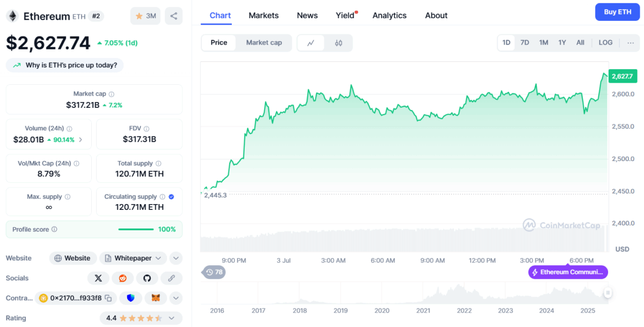
Task: Toggle LOG scale on the chart
Action: click(605, 42)
